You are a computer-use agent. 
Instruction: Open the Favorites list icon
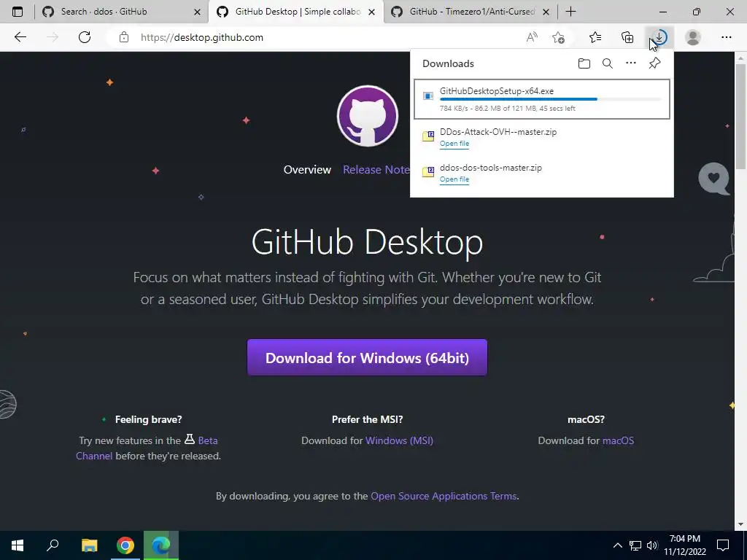[595, 37]
